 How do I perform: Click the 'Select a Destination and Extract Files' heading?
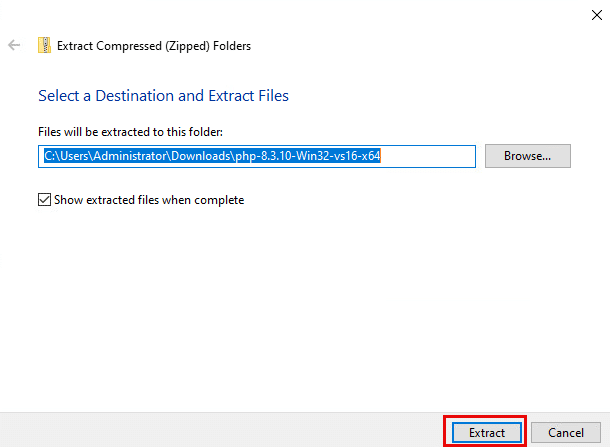click(x=163, y=96)
